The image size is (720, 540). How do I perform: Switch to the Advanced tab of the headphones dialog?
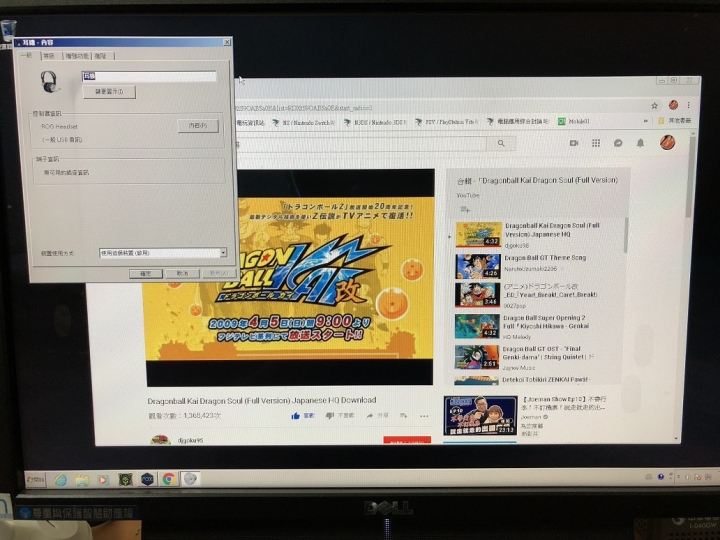tap(101, 56)
